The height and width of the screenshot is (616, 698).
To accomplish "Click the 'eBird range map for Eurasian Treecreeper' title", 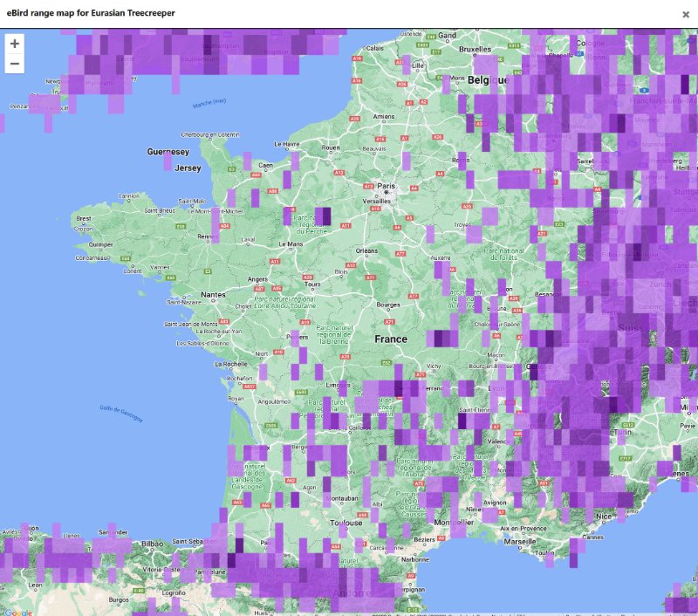I will tap(91, 13).
